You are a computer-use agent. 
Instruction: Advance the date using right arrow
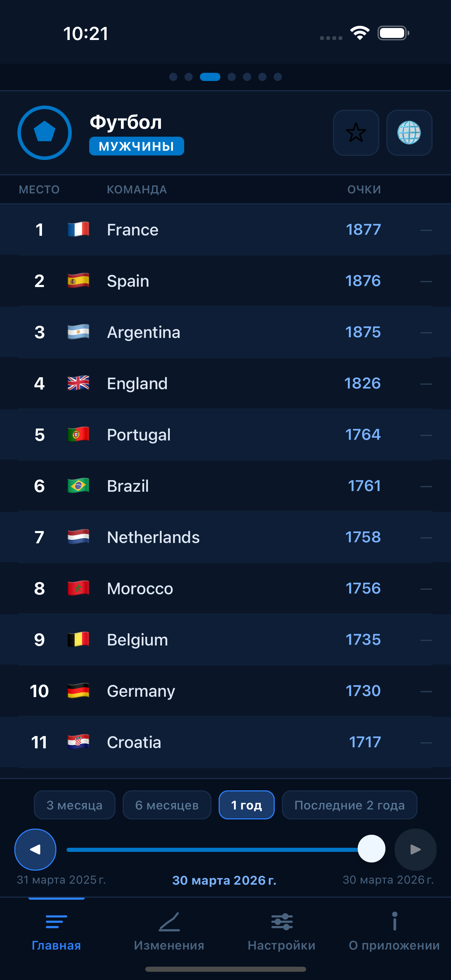(415, 849)
